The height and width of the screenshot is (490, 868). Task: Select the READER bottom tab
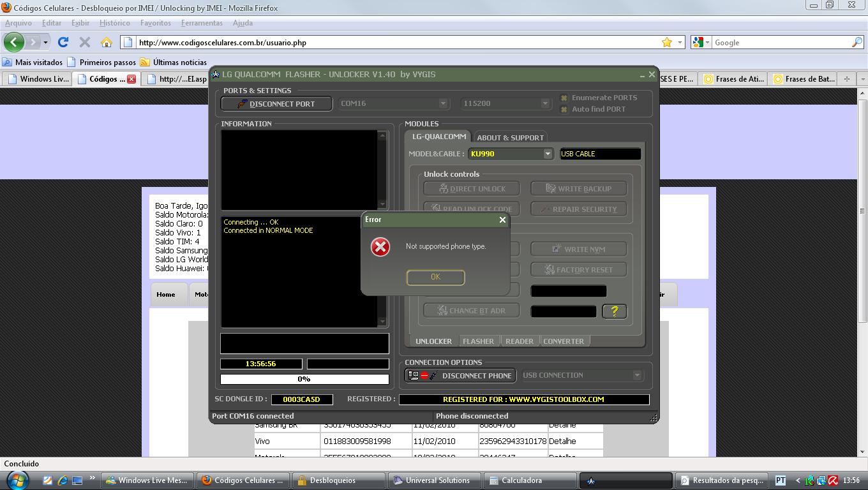coord(520,341)
